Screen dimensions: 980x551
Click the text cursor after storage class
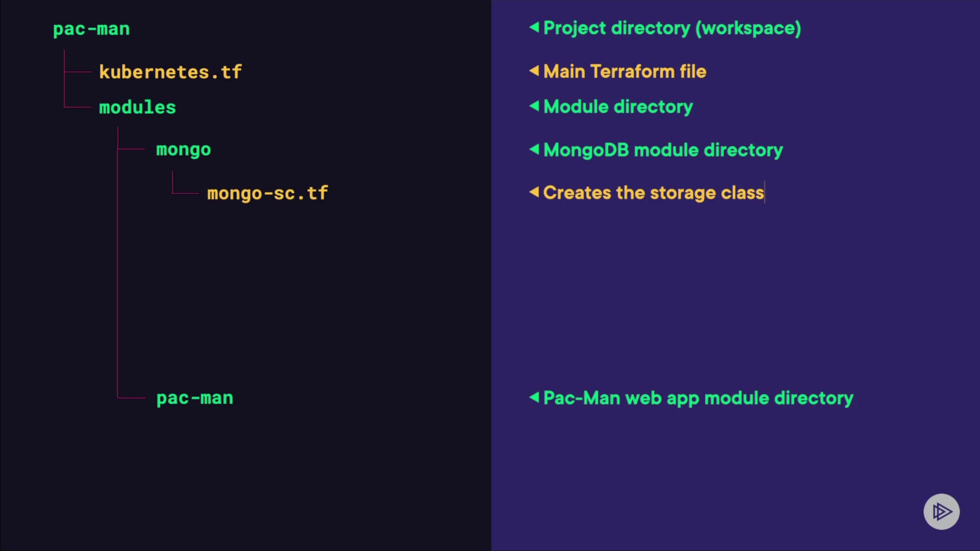point(765,193)
